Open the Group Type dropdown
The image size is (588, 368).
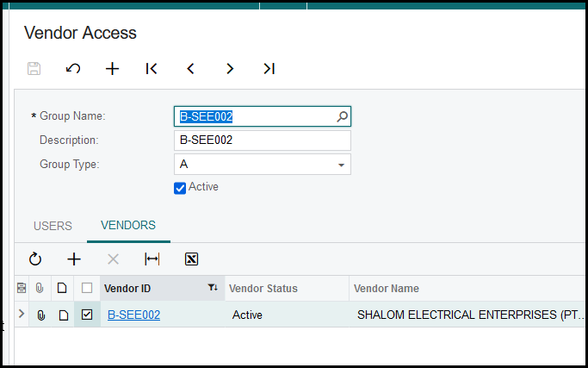click(341, 165)
